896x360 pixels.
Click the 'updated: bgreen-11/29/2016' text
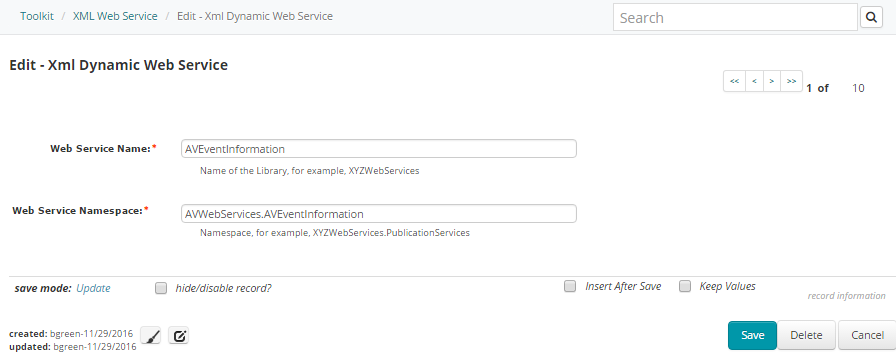[x=73, y=346]
